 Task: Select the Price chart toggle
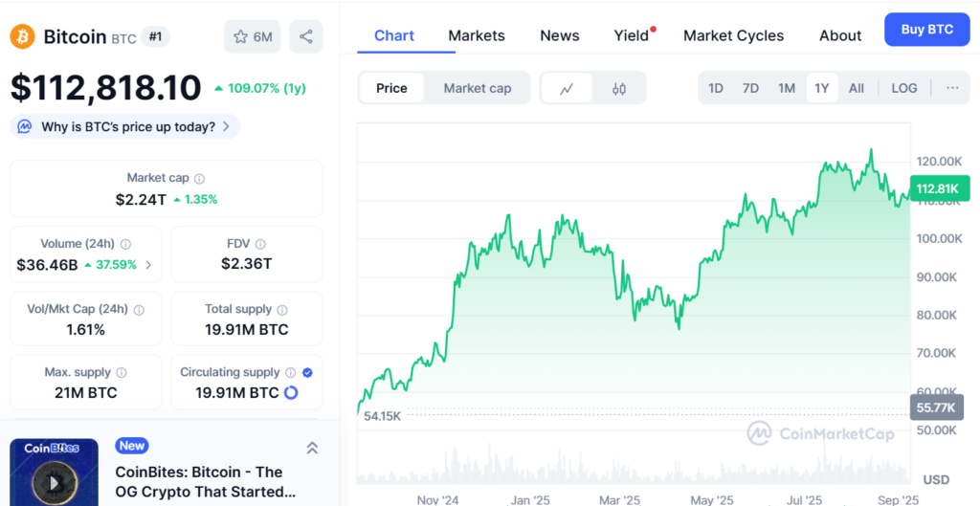pyautogui.click(x=391, y=88)
